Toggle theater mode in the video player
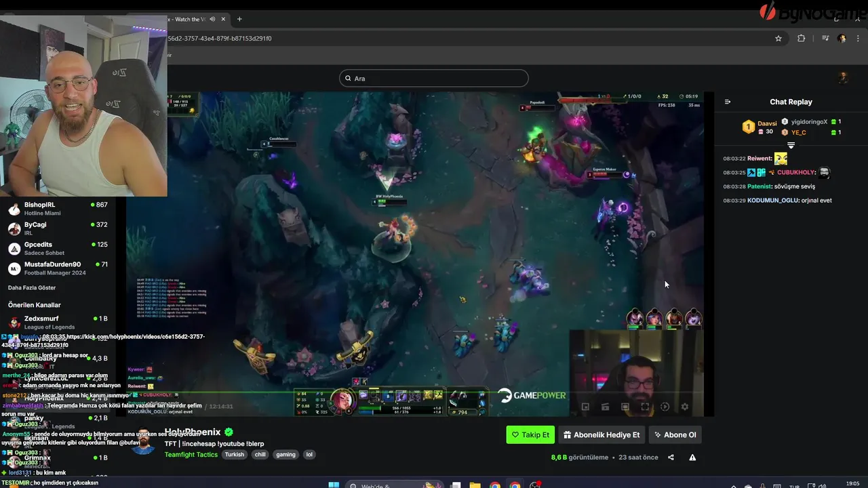This screenshot has width=868, height=488. 625,407
